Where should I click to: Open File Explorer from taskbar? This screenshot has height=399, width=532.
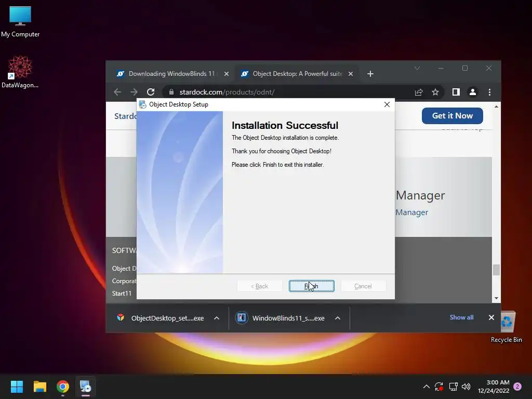(x=39, y=387)
